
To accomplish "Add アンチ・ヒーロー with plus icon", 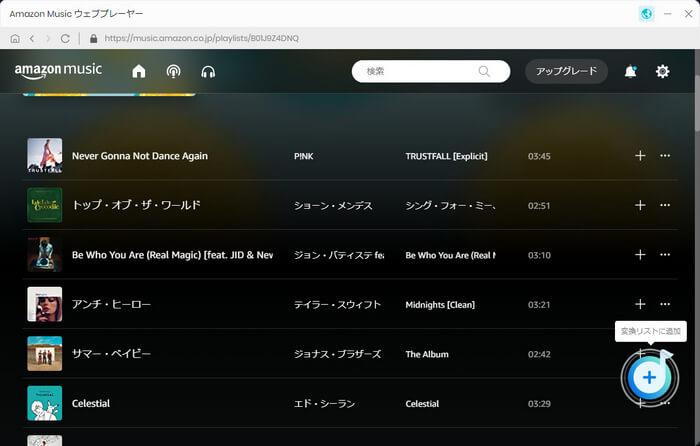I will pyautogui.click(x=640, y=304).
